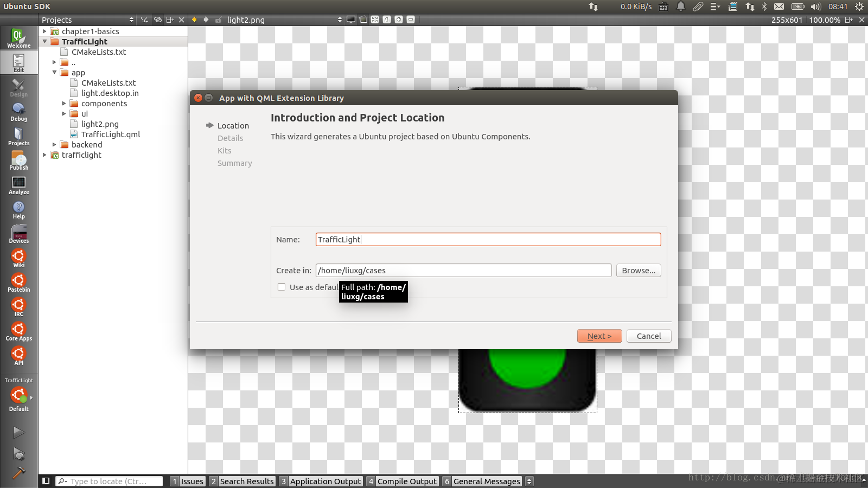Click zoom in icon in viewer toolbar
Viewport: 868px width, 488px height.
coord(399,20)
